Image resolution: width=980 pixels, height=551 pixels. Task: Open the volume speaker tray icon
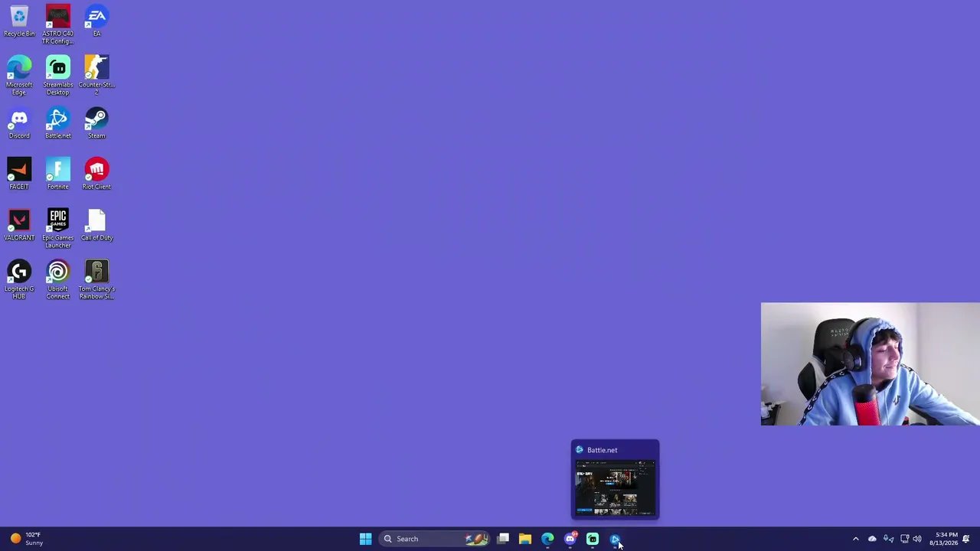pos(917,539)
